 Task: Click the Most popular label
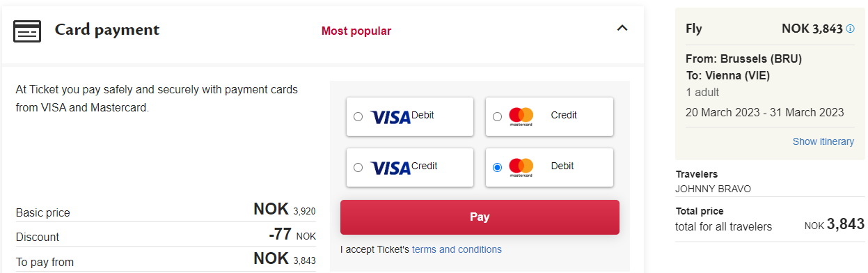[x=356, y=31]
